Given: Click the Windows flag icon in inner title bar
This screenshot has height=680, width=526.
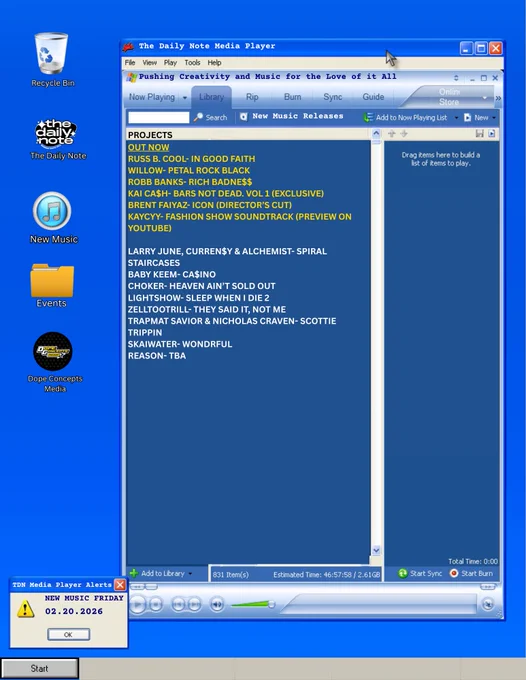Looking at the screenshot, I should click(x=132, y=77).
